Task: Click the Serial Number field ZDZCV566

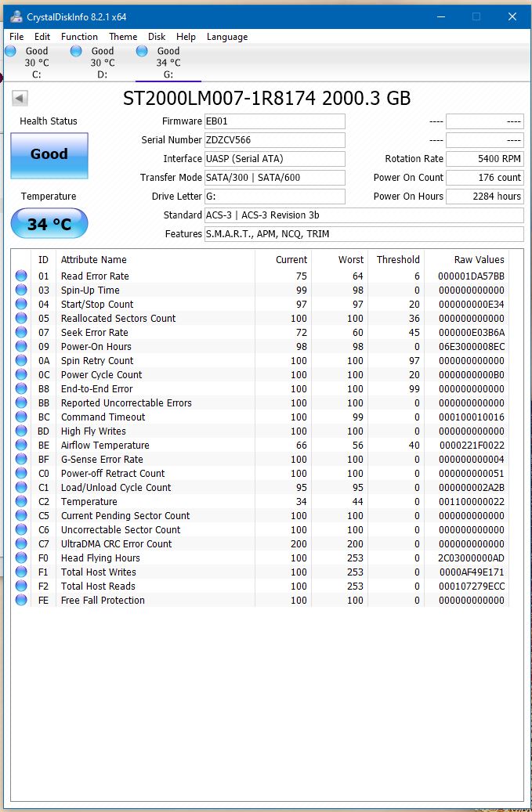Action: point(274,140)
